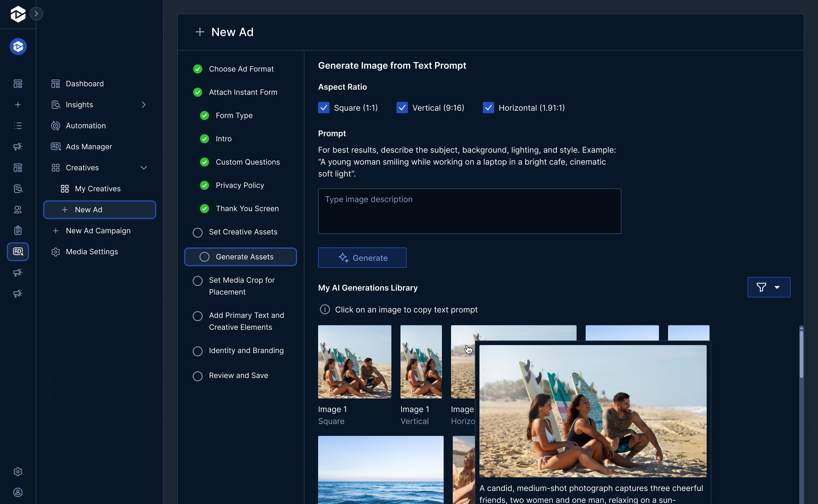Expand the Insights section arrow
Screen dimensions: 818x504
pos(144,105)
